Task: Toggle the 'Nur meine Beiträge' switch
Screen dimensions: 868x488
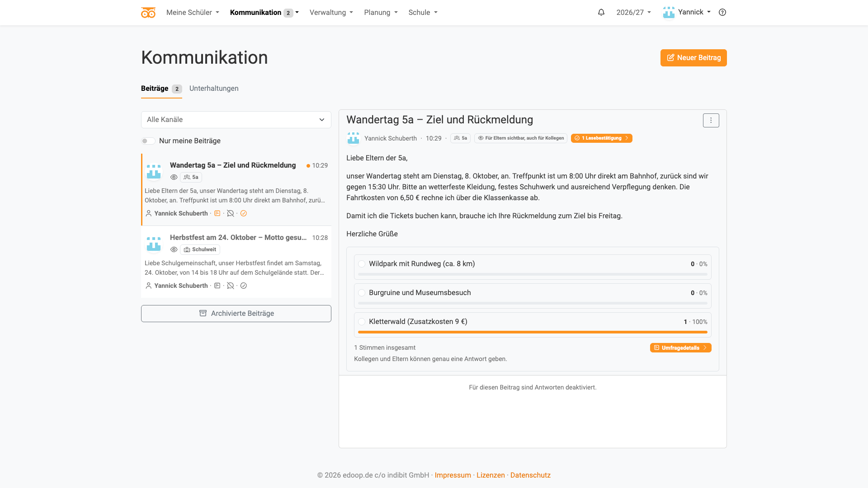Action: coord(148,141)
